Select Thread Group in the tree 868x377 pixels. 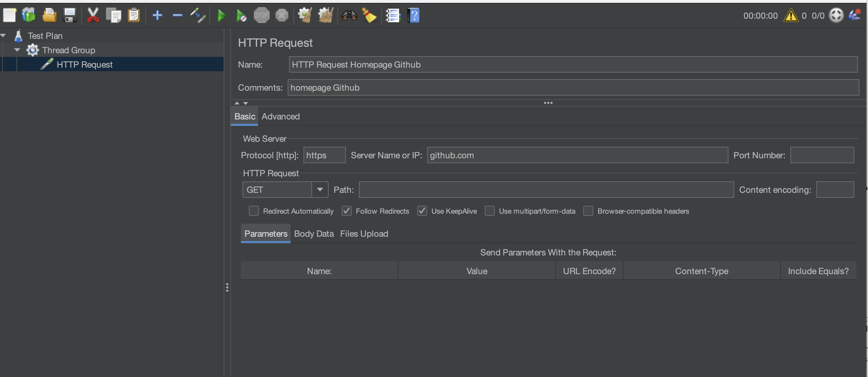(x=68, y=50)
